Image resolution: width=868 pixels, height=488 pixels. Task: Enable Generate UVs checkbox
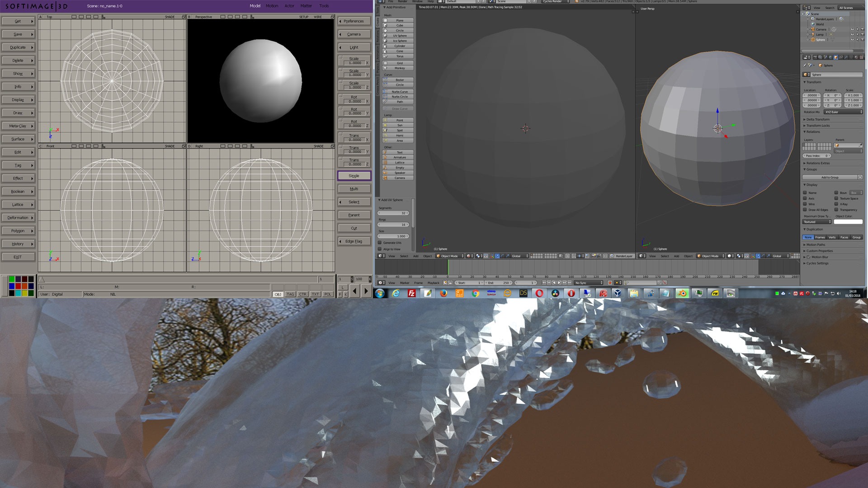(380, 243)
